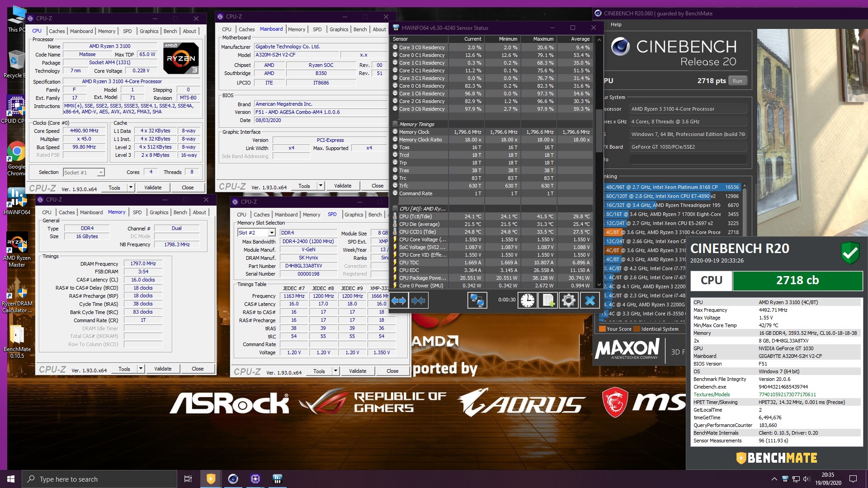This screenshot has width=868, height=488.
Task: Click HWiNFO taskbar icon
Action: click(277, 479)
